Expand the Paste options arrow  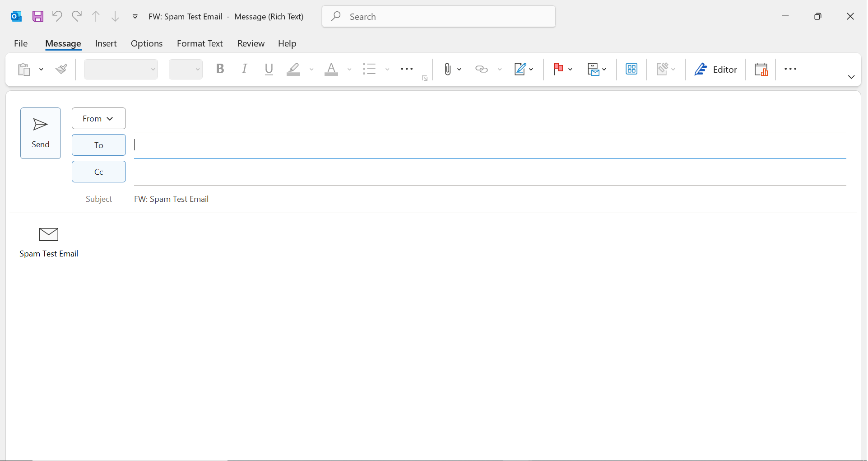pyautogui.click(x=41, y=70)
